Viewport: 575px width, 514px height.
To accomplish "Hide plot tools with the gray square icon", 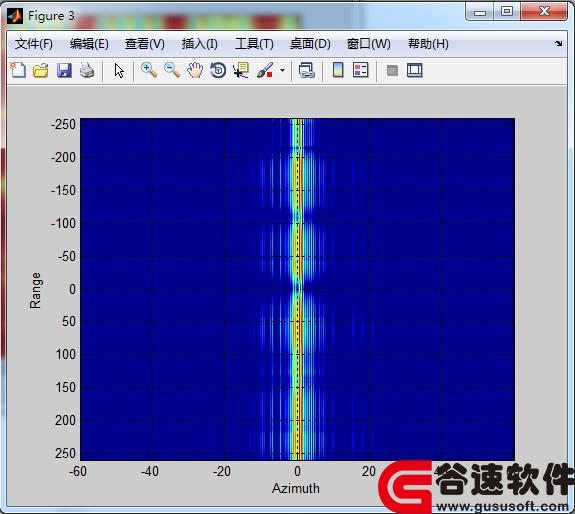I will pyautogui.click(x=392, y=70).
